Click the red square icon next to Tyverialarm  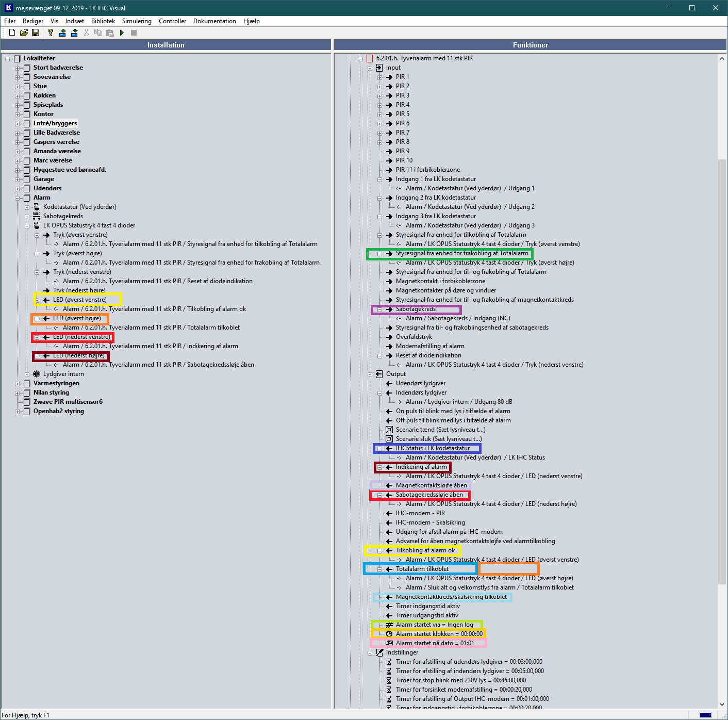(370, 58)
